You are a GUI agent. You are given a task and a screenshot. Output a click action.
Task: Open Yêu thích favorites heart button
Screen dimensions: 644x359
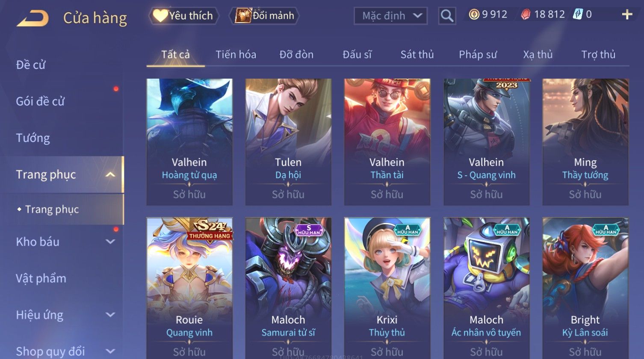pyautogui.click(x=184, y=16)
